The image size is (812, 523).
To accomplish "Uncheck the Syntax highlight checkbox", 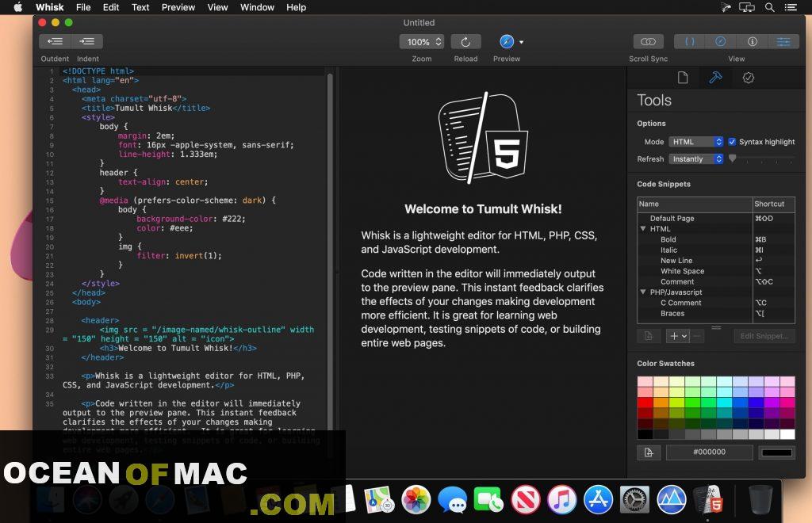I will click(732, 142).
